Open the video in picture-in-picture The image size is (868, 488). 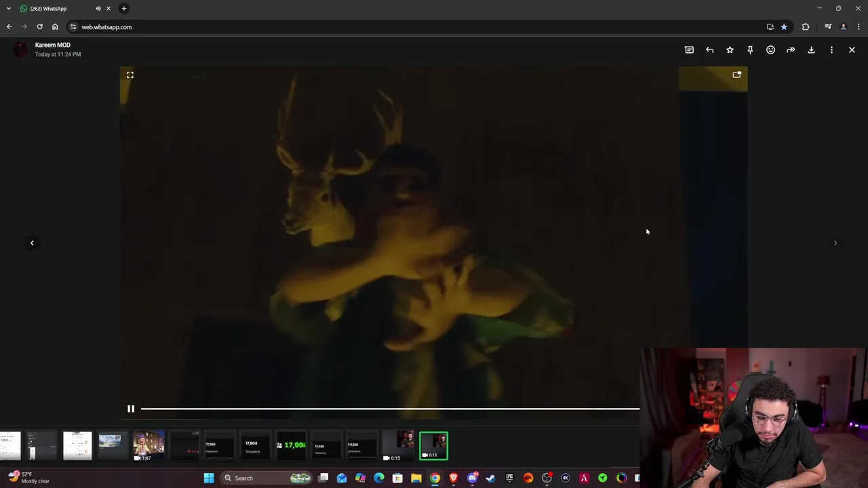pyautogui.click(x=736, y=75)
